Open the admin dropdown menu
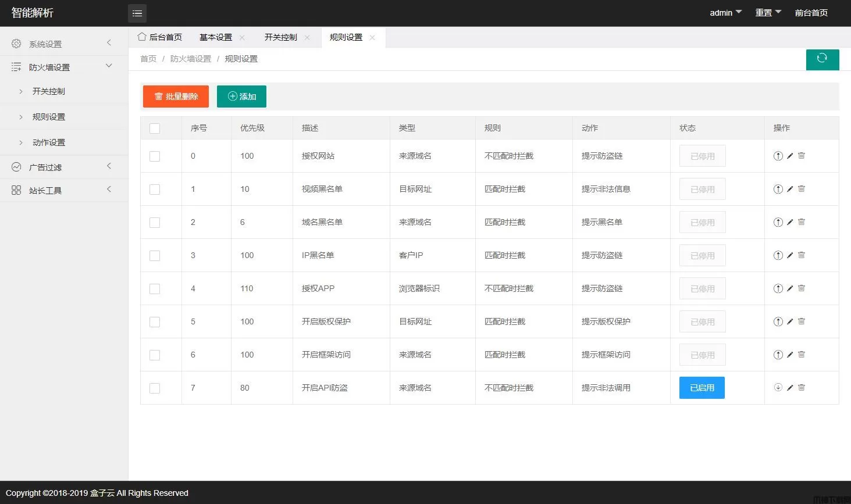The width and height of the screenshot is (851, 504). click(725, 13)
